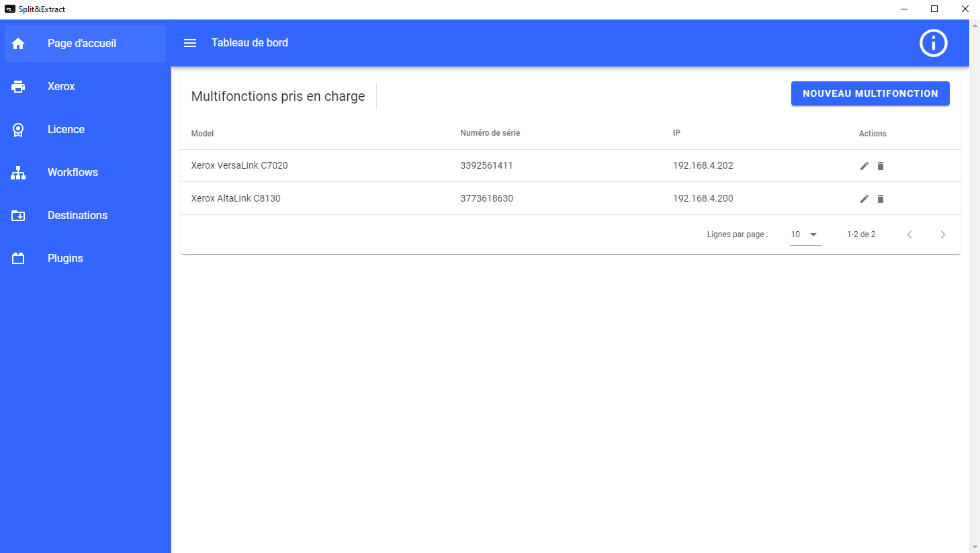Click the vertical scrollbar up arrow

pyautogui.click(x=975, y=25)
